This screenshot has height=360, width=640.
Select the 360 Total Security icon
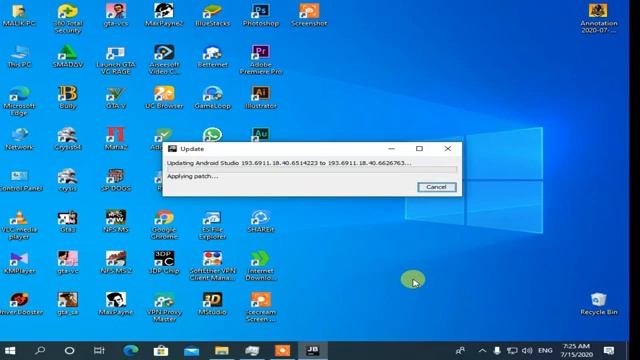point(68,18)
